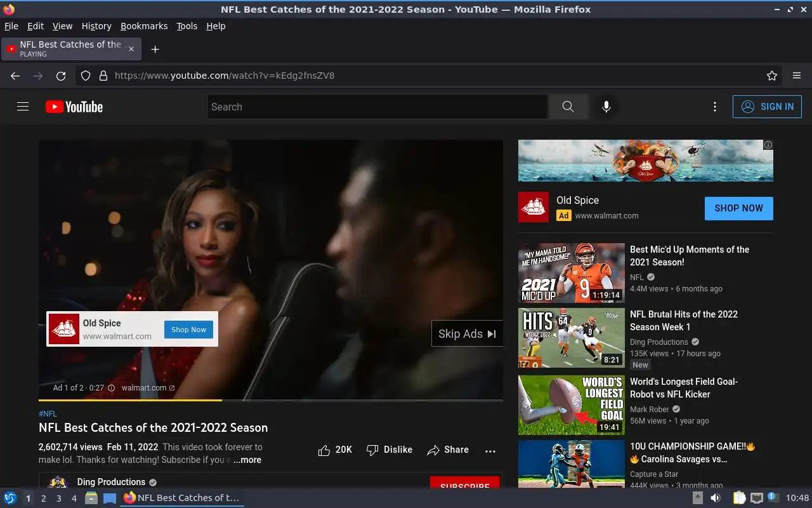
Task: Click ad info icon on banner
Action: tap(768, 145)
